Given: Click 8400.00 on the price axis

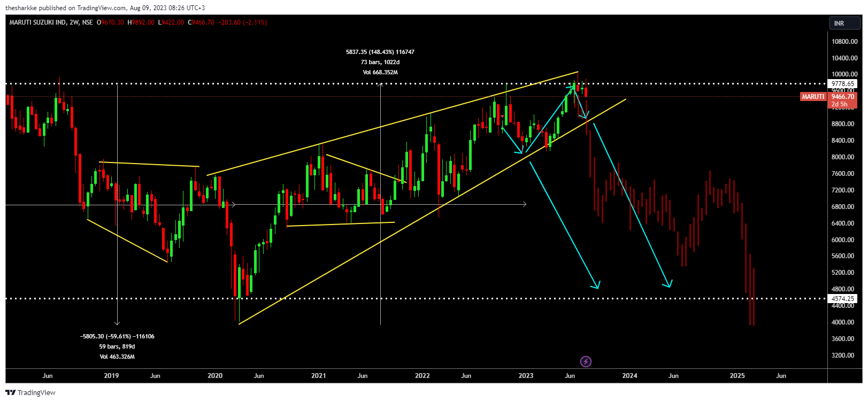Looking at the screenshot, I should click(843, 141).
